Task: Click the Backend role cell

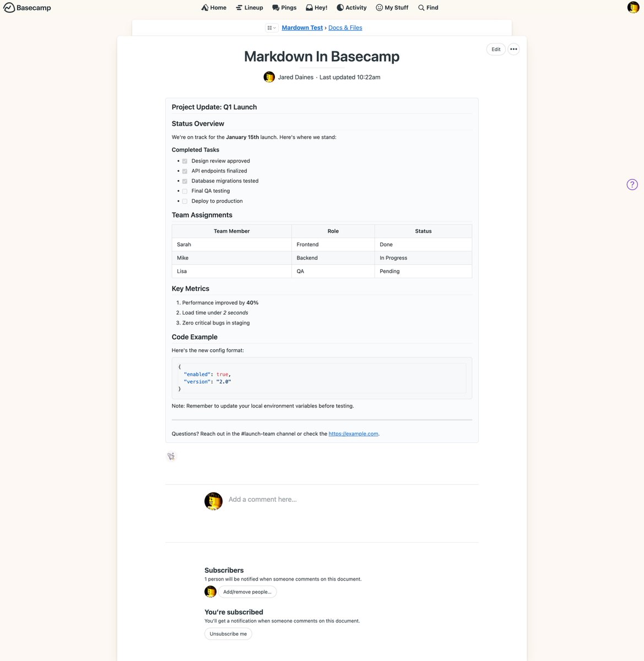Action: [x=333, y=258]
